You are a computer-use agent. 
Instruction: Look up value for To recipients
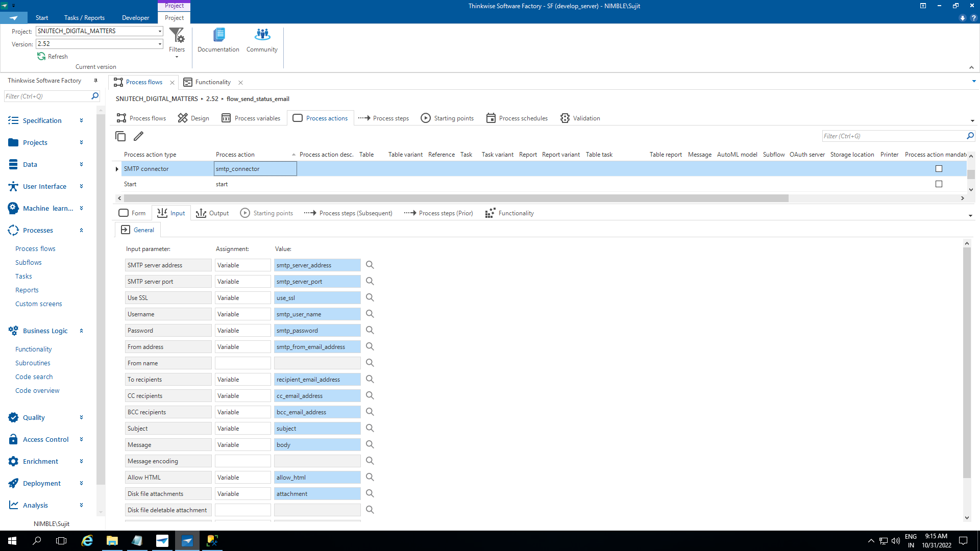point(370,379)
